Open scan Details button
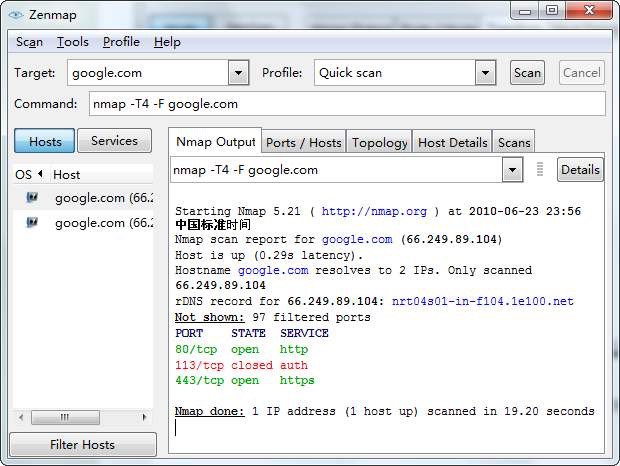Image resolution: width=620 pixels, height=466 pixels. (x=580, y=170)
